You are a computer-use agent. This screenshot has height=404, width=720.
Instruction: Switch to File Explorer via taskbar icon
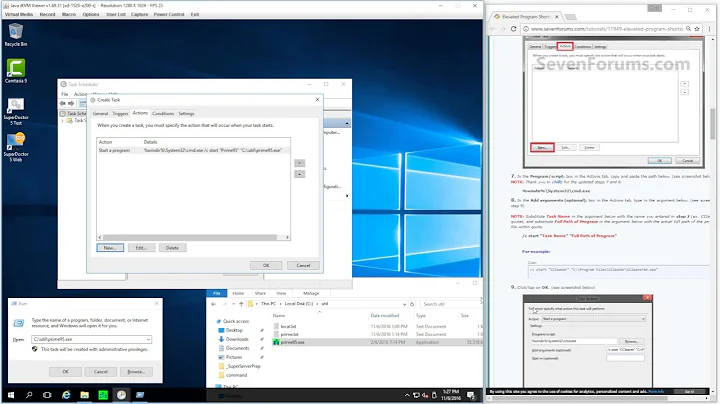(84, 395)
